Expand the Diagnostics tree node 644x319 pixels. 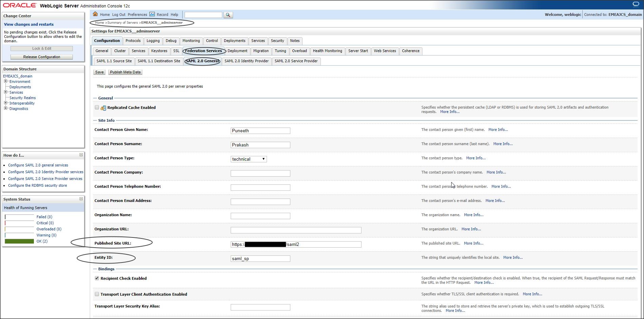click(x=5, y=108)
